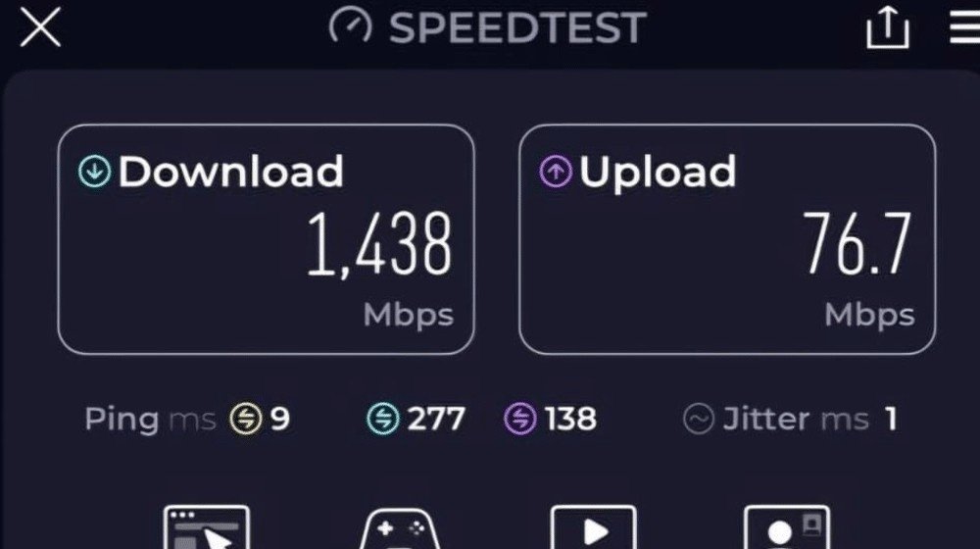Tap the Download arrow icon
The image size is (980, 549).
pos(94,171)
